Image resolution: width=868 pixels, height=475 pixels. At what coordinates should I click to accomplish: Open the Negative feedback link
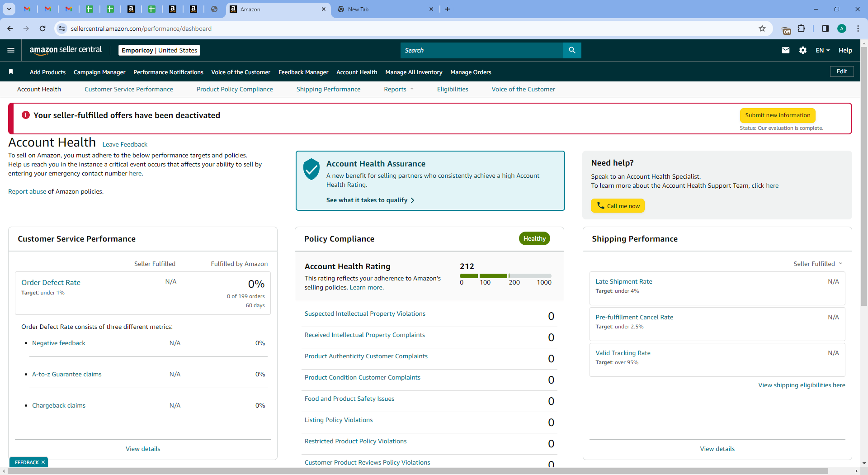point(59,343)
